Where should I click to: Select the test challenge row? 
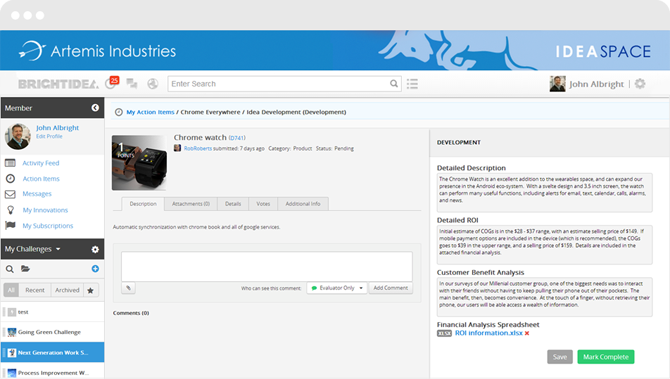pos(52,312)
